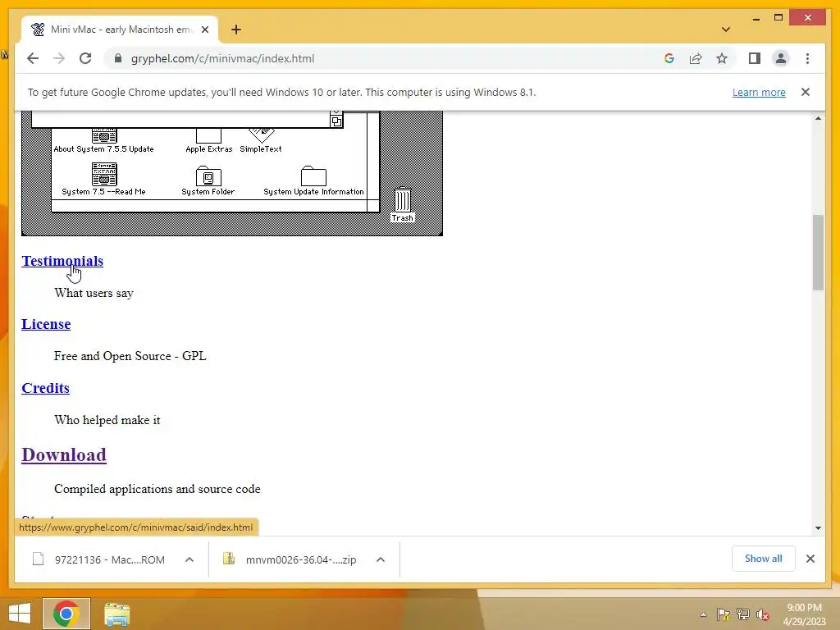The height and width of the screenshot is (630, 840).
Task: Click the forward navigation arrow
Action: click(x=59, y=58)
